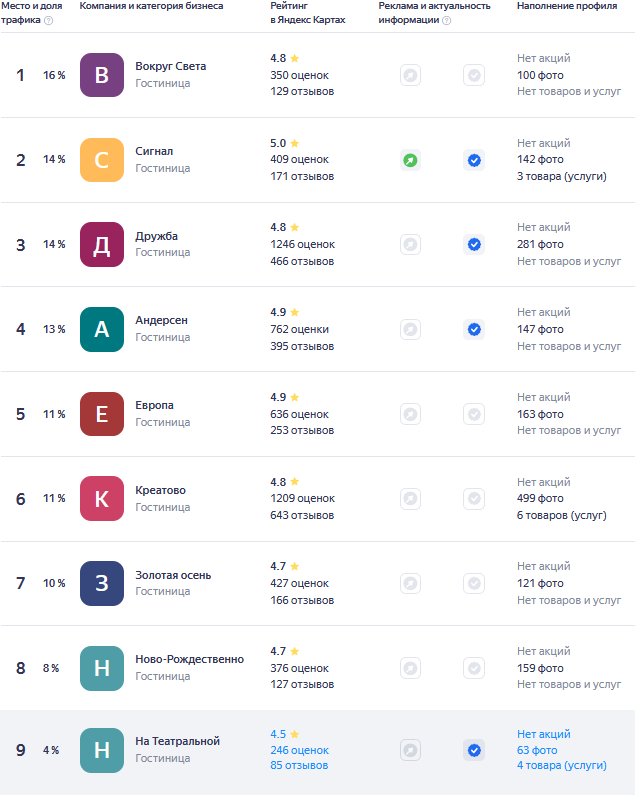Click the help icon next to 'информации' header

point(446,20)
